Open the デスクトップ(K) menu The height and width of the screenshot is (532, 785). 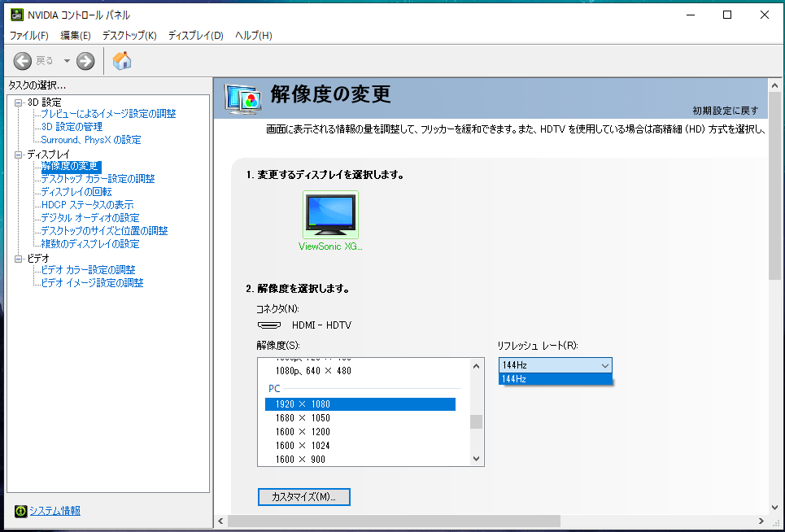point(129,36)
